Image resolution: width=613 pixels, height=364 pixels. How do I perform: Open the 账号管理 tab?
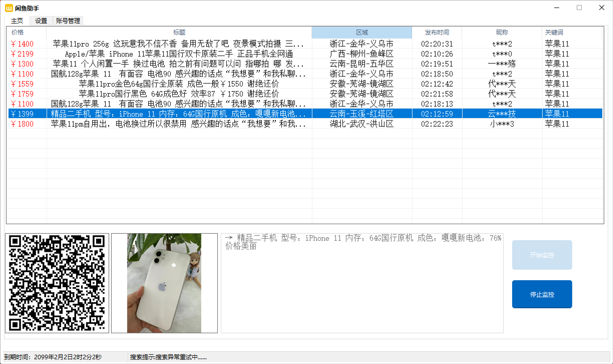pos(68,21)
